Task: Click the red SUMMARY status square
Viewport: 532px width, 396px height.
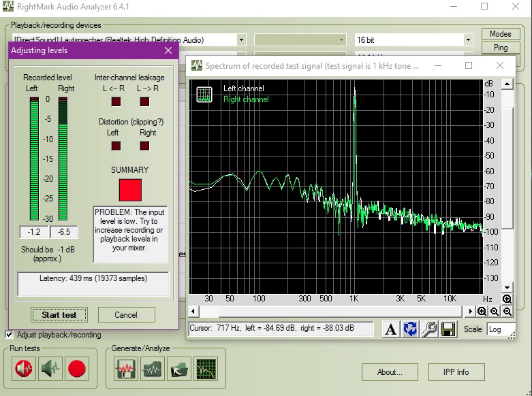Action: click(x=130, y=191)
